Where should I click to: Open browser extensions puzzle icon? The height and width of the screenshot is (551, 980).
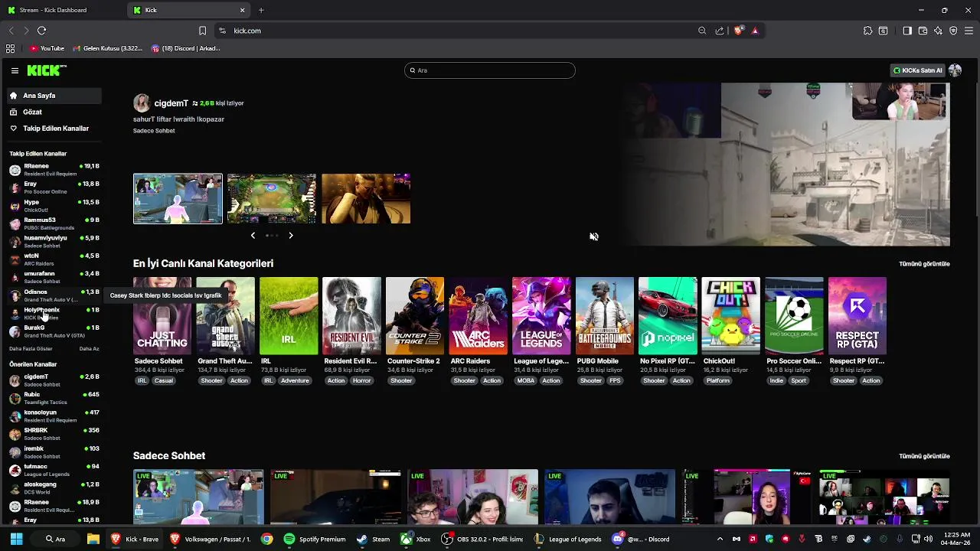(x=867, y=31)
